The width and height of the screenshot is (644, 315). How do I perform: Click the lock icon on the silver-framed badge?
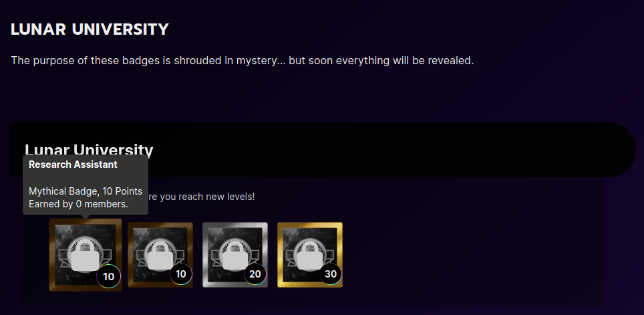click(234, 255)
